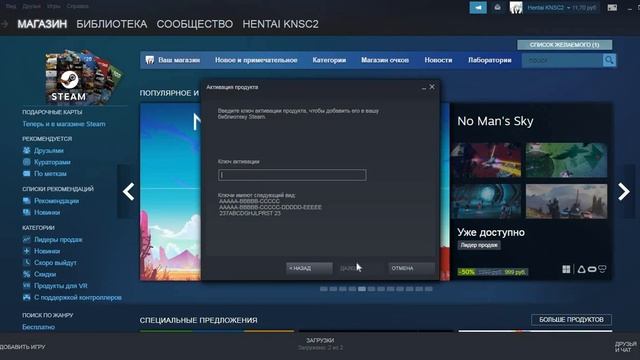Click the Продукты для VR icon
640x360 pixels.
pyautogui.click(x=27, y=286)
